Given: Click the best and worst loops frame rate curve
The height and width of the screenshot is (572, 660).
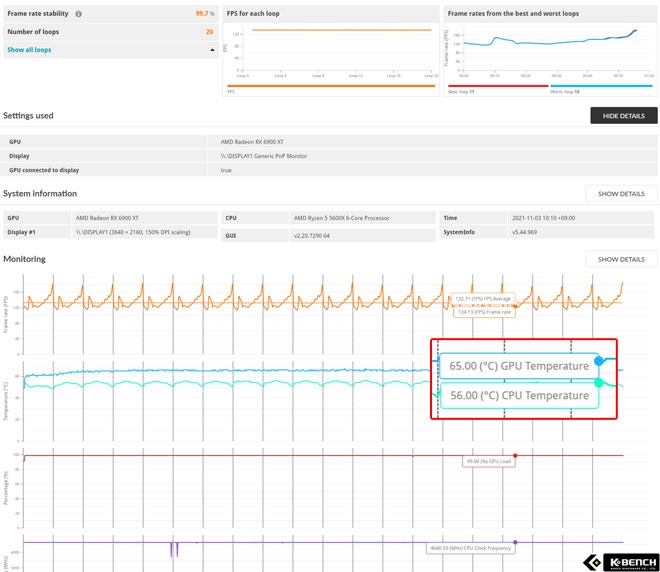Looking at the screenshot, I should (549, 43).
